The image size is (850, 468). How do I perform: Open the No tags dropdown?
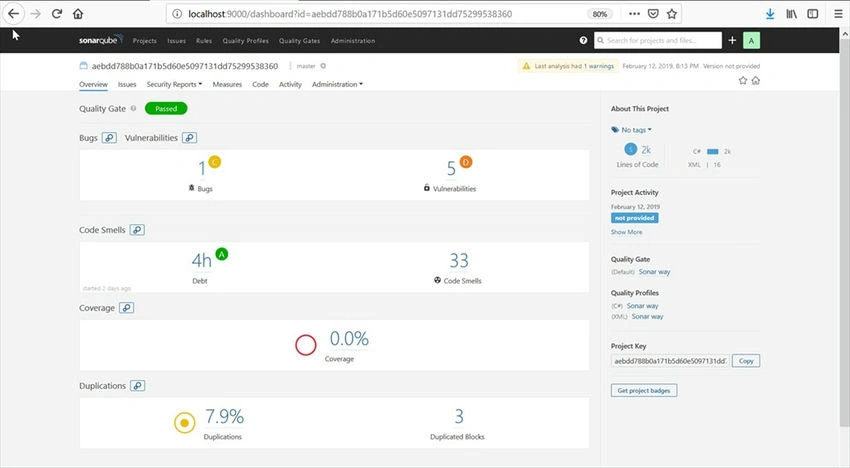632,130
